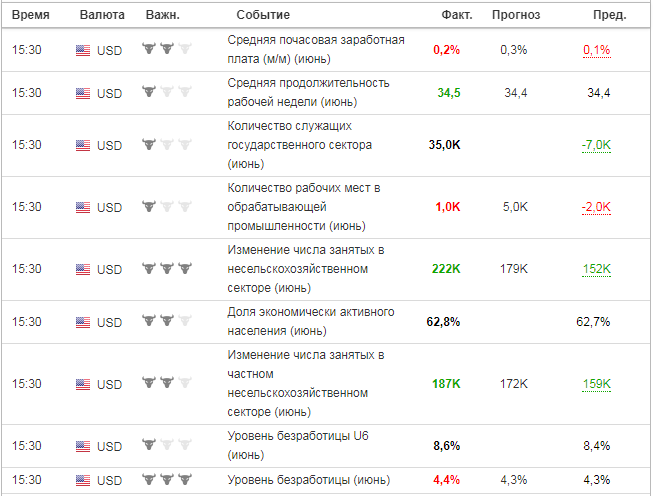Sort by the Событие column header
The height and width of the screenshot is (496, 654).
pyautogui.click(x=263, y=15)
